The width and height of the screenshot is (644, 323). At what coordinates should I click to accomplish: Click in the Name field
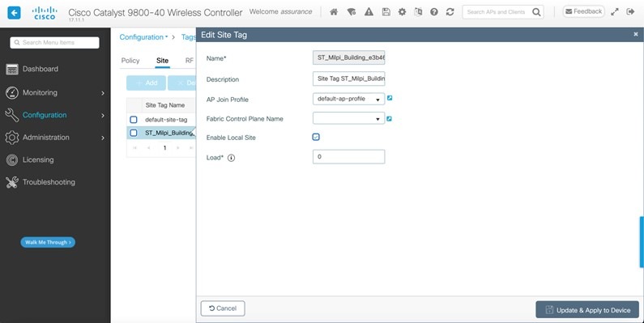click(x=348, y=57)
